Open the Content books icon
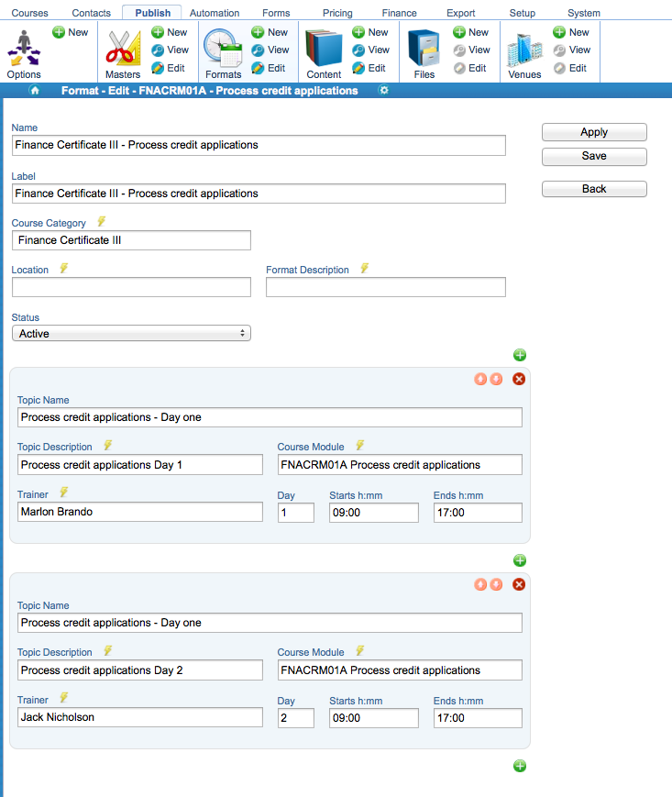 pyautogui.click(x=324, y=49)
